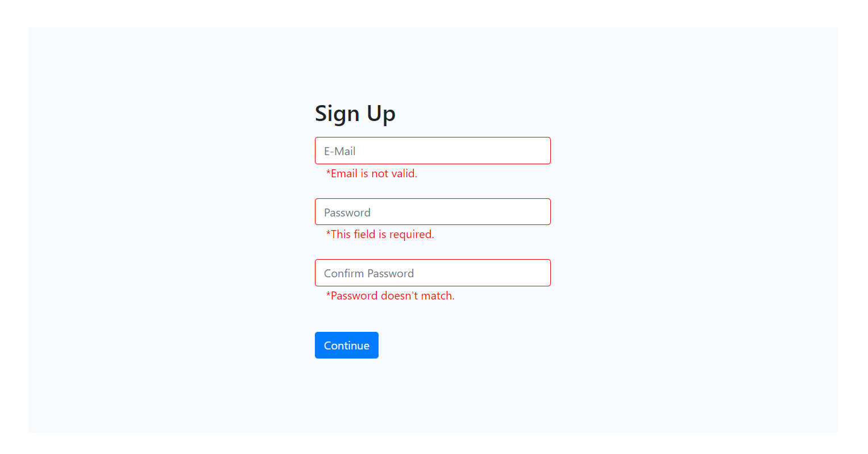Click the E-Mail input field
The width and height of the screenshot is (868, 454).
click(433, 151)
